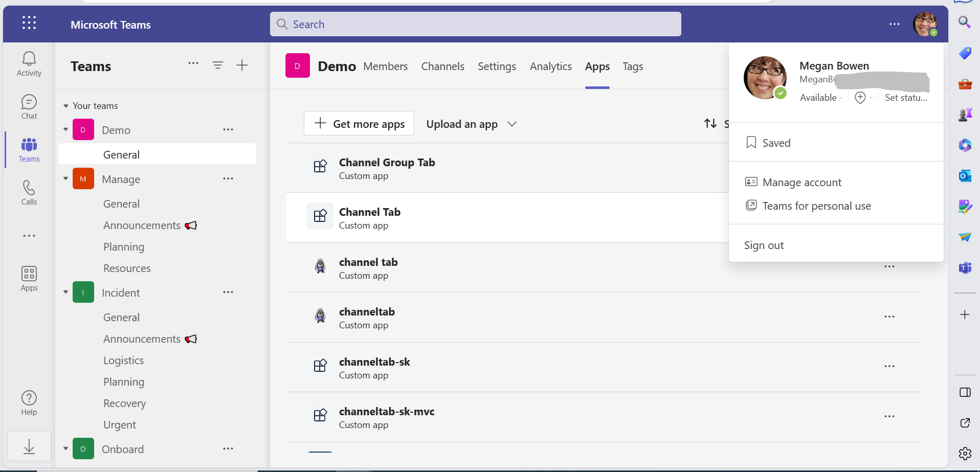Select the Apps icon in left sidebar
980x472 pixels.
(x=29, y=278)
